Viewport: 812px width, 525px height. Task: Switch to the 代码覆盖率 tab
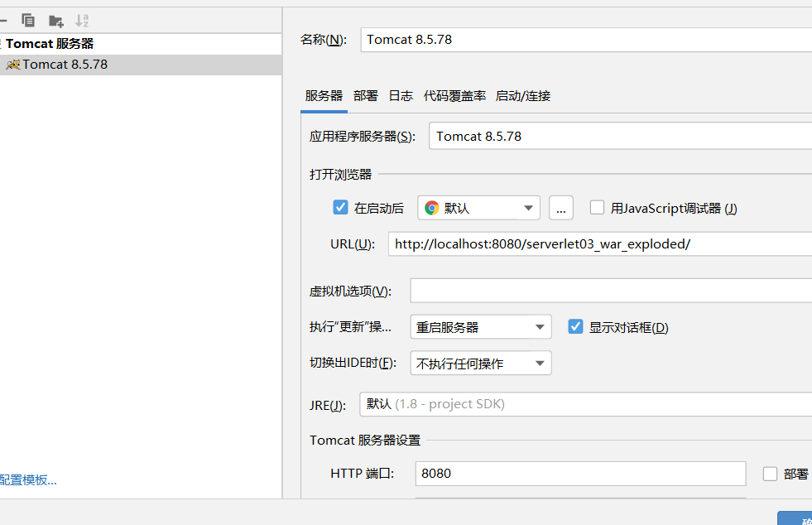pos(454,96)
